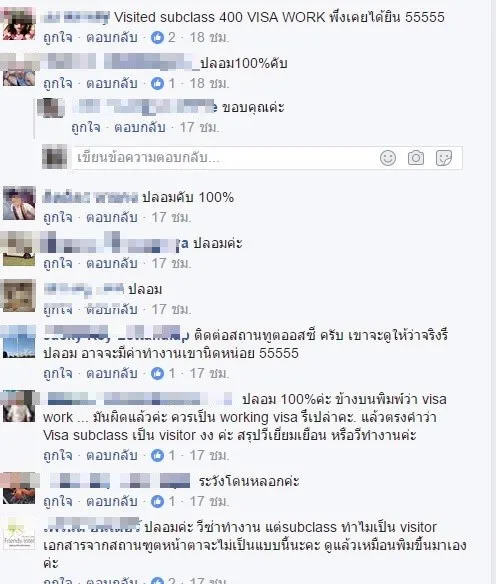This screenshot has width=496, height=584.
Task: Open profile picture of the subclass 400 commenter
Action: (19, 25)
